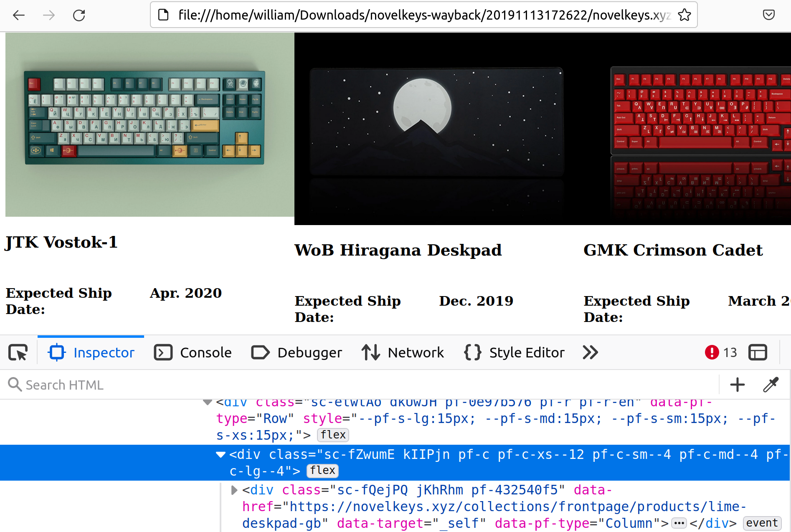The height and width of the screenshot is (532, 791).
Task: Click the back navigation arrow
Action: (18, 15)
